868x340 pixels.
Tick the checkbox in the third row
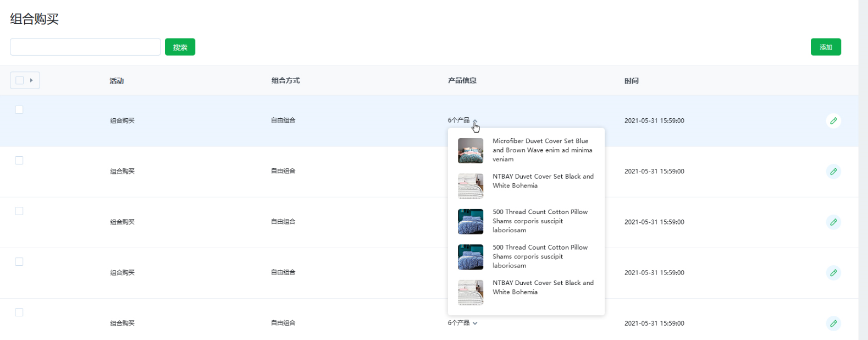coord(19,211)
